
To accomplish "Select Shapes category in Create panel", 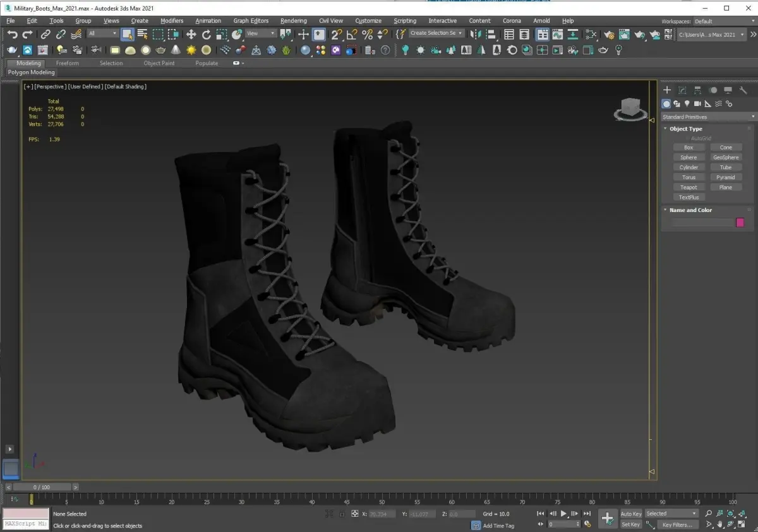I will [x=677, y=103].
